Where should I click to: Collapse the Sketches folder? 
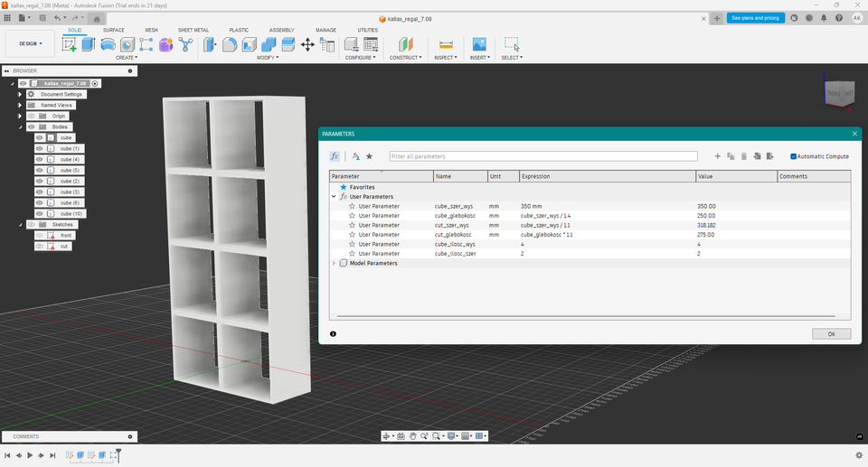[21, 225]
